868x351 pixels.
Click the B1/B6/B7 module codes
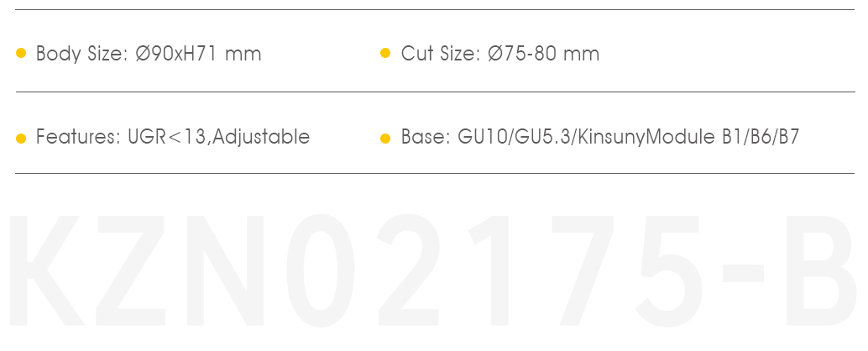[x=761, y=137]
